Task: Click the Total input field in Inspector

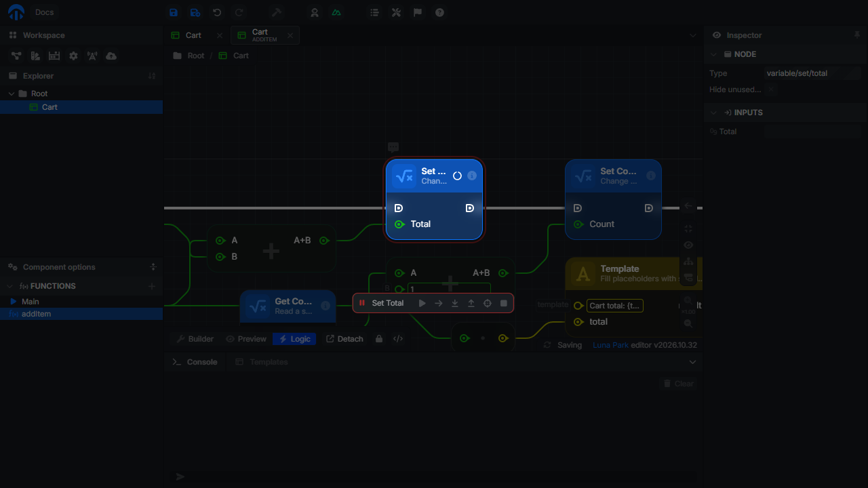Action: tap(812, 131)
